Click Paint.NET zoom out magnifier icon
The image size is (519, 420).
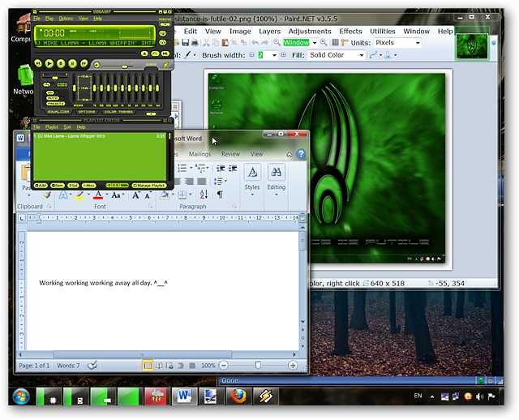[x=277, y=43]
